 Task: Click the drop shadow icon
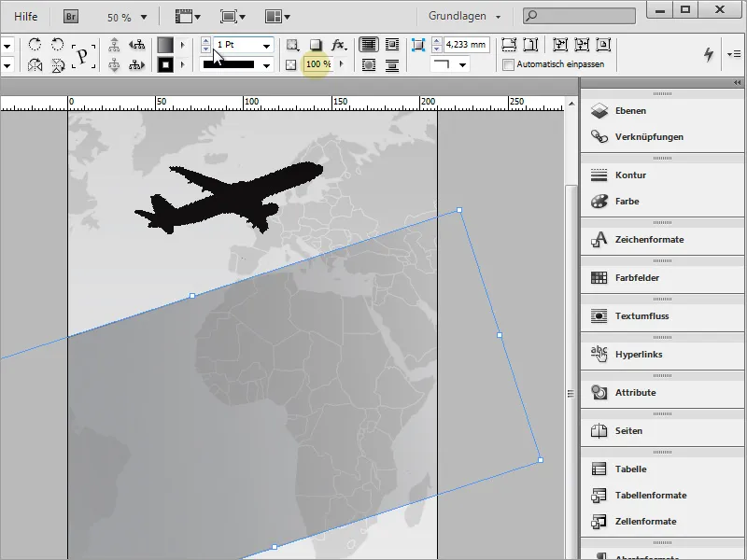(316, 45)
